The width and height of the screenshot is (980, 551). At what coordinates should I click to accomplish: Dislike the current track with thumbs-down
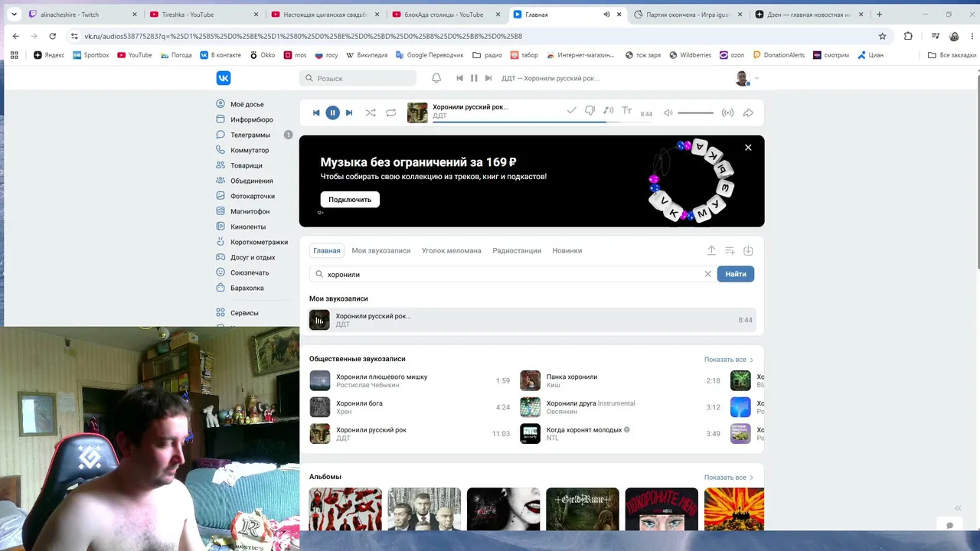[x=590, y=111]
